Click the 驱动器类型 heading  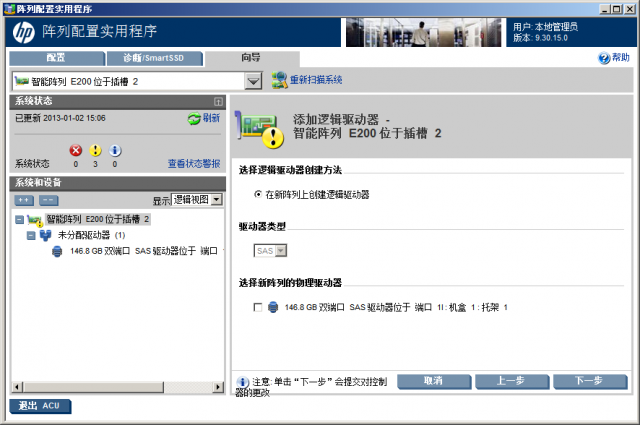(x=262, y=226)
